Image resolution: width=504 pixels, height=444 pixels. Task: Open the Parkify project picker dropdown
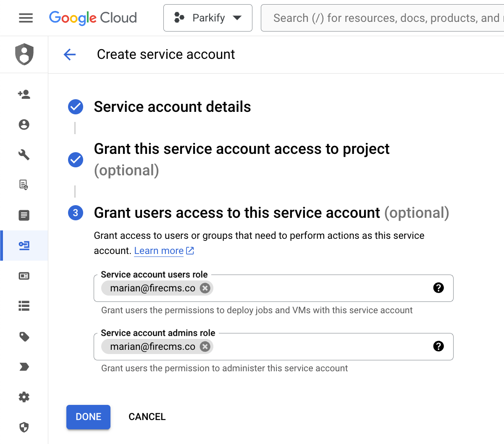pyautogui.click(x=207, y=18)
